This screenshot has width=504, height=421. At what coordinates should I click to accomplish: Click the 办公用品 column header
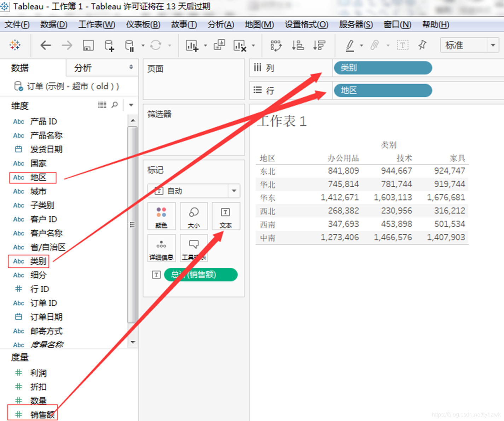(343, 158)
